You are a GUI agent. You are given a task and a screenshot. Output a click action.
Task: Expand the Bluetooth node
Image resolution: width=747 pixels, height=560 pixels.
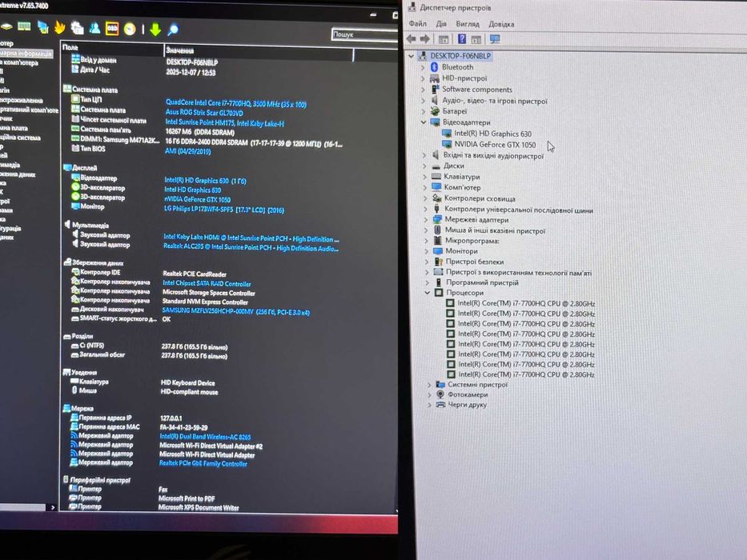[x=423, y=68]
